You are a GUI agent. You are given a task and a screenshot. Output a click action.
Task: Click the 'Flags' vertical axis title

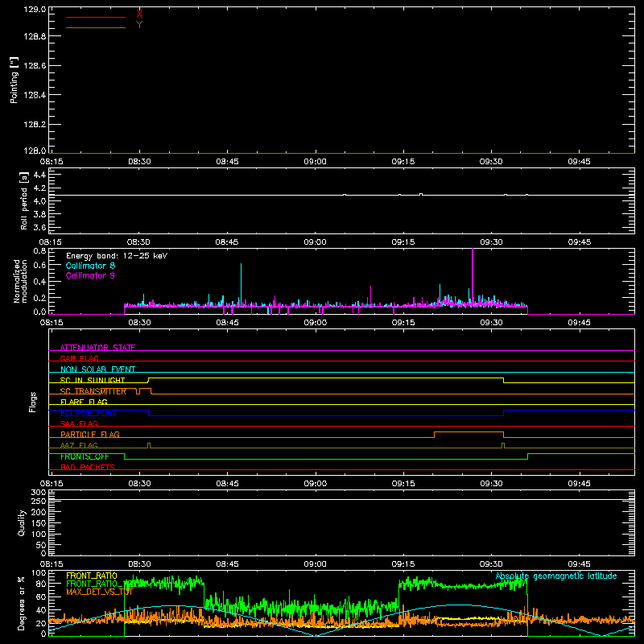(x=33, y=402)
